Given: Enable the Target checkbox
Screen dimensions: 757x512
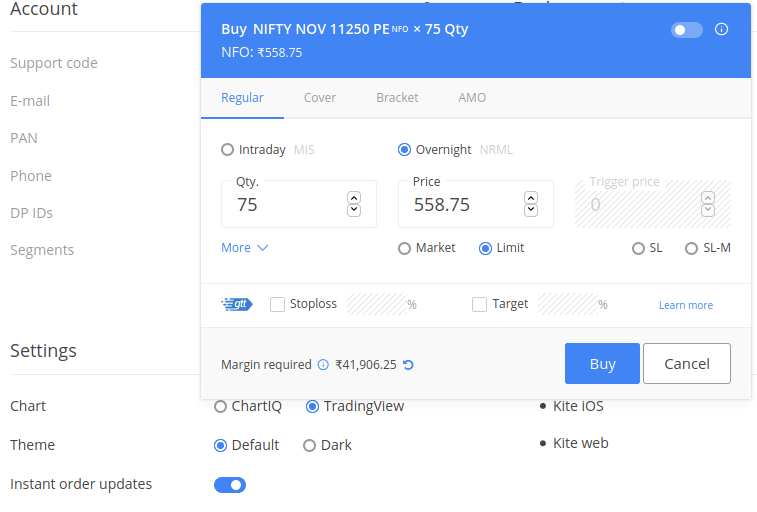Looking at the screenshot, I should click(479, 304).
